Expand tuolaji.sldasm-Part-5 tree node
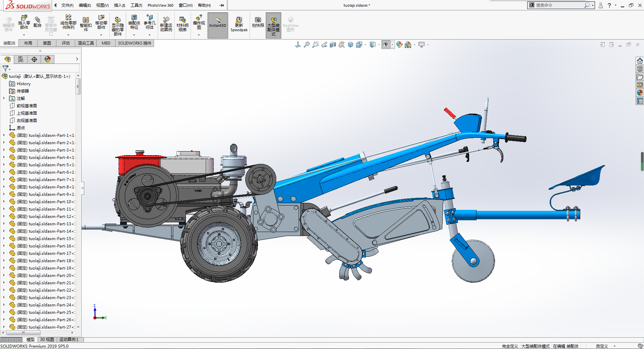 pos(4,165)
